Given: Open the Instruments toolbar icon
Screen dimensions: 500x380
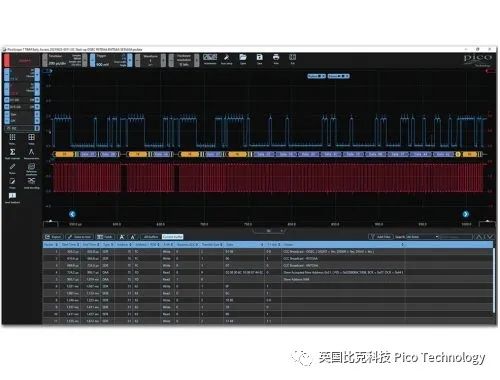Looking at the screenshot, I should [210, 59].
